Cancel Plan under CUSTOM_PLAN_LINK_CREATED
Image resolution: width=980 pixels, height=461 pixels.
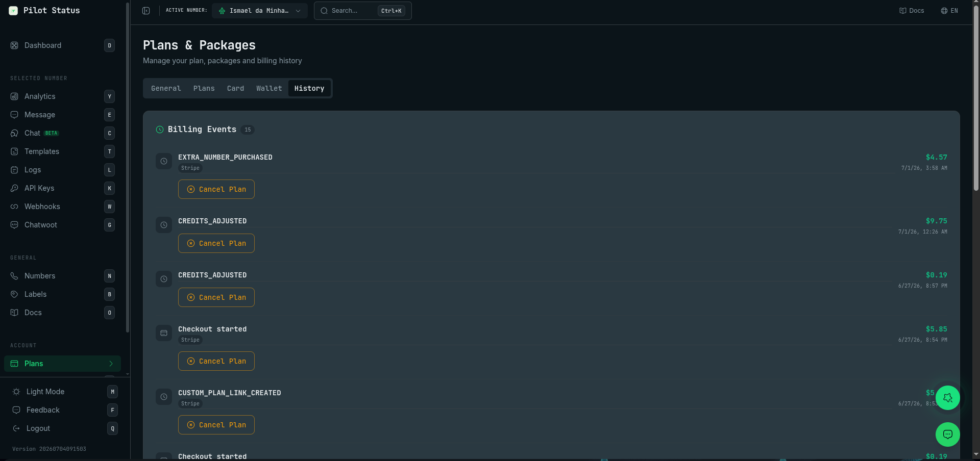(x=216, y=425)
